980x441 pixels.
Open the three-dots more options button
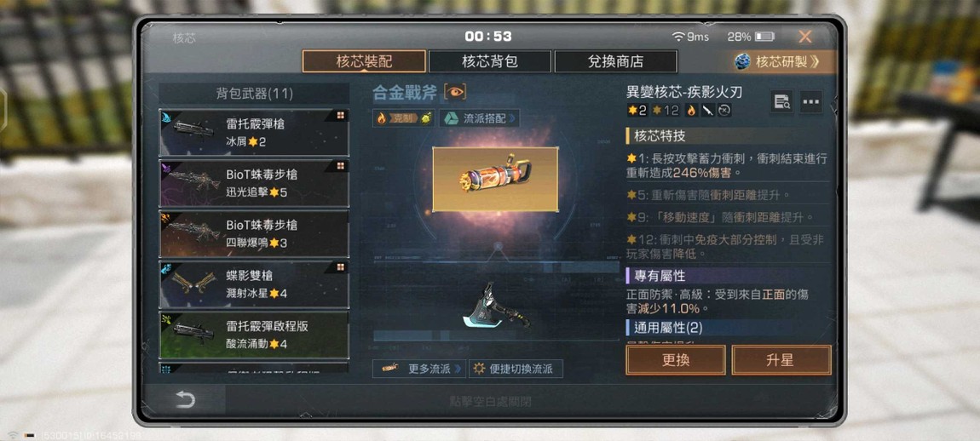[x=810, y=102]
